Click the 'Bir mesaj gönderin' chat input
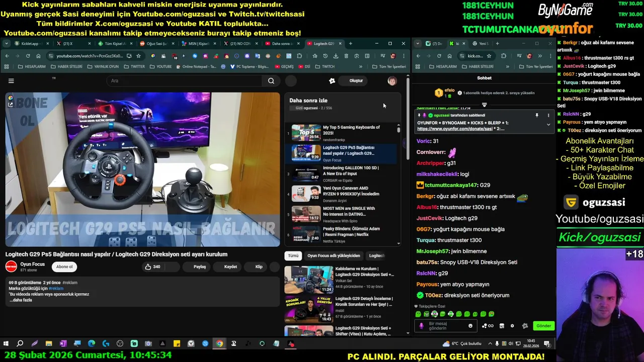This screenshot has height=362, width=644. (445, 326)
